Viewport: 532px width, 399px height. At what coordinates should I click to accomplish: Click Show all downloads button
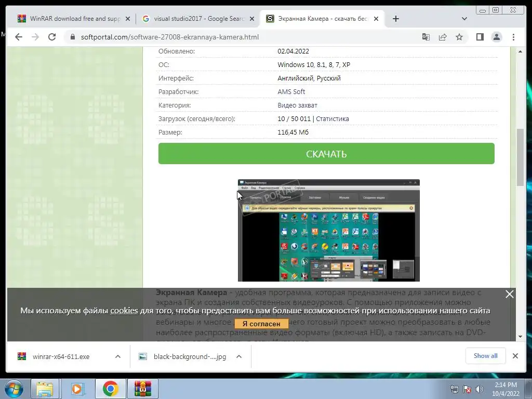(x=486, y=356)
